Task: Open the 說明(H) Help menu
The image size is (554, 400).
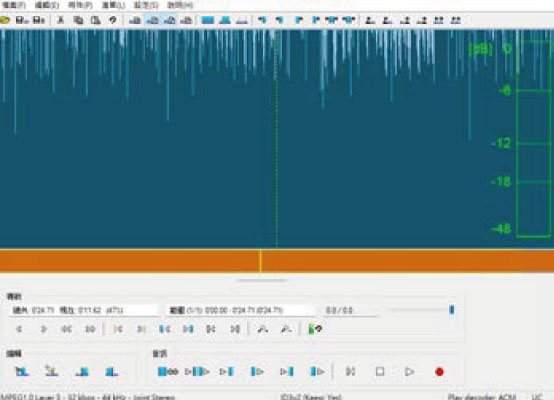Action: pos(180,5)
